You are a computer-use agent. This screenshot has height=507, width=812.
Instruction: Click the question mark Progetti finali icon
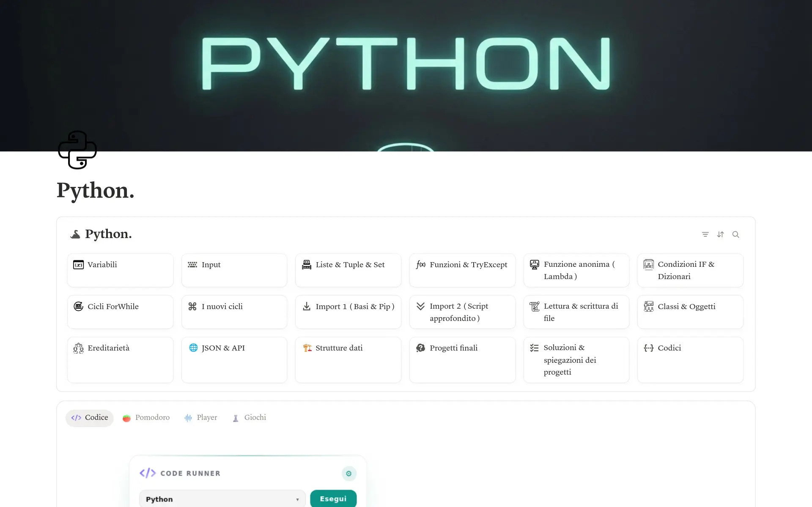tap(421, 348)
